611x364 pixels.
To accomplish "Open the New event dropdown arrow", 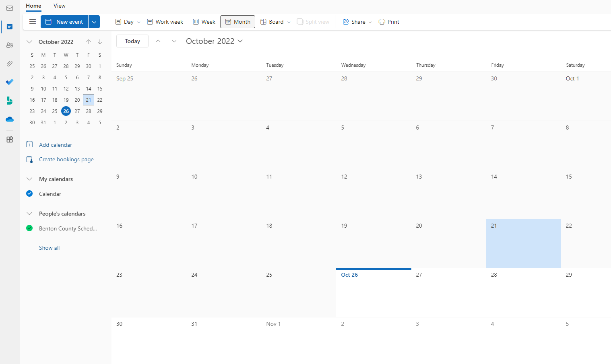I will click(94, 22).
